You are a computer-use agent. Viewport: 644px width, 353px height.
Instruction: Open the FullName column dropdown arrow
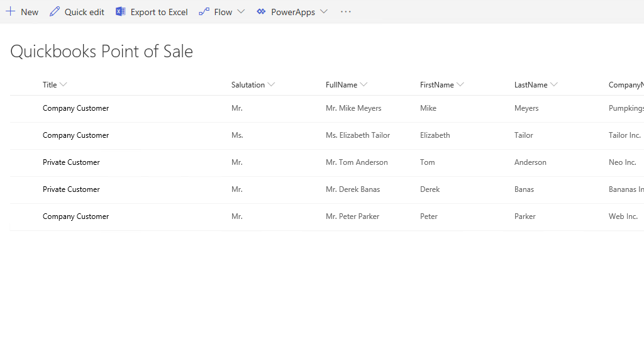pyautogui.click(x=364, y=84)
